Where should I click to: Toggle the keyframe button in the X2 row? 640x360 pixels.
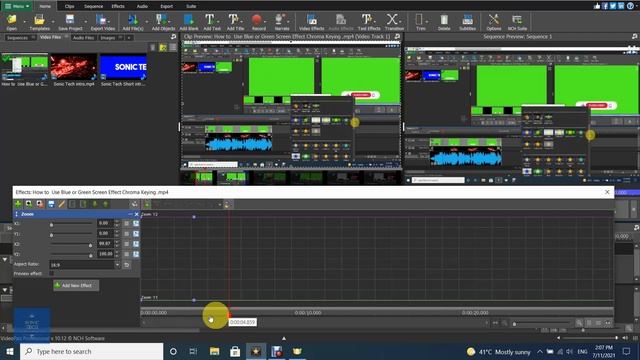pos(127,244)
